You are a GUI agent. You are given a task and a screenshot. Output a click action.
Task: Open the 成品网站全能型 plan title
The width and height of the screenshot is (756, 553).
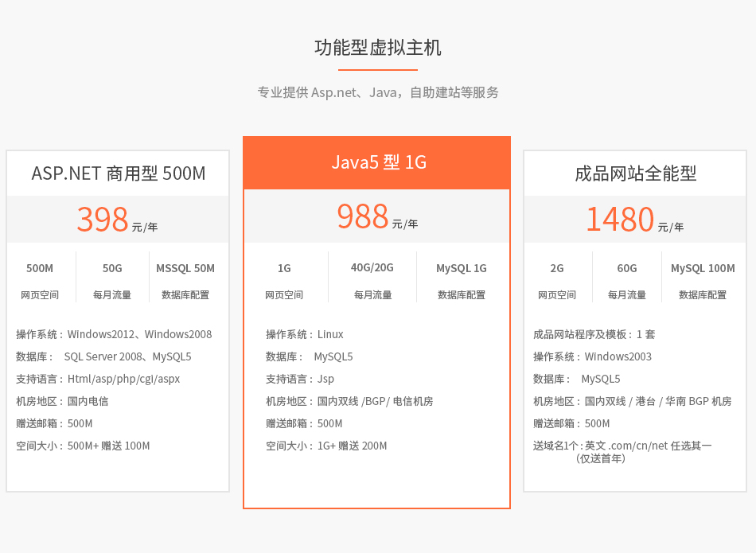tap(636, 173)
